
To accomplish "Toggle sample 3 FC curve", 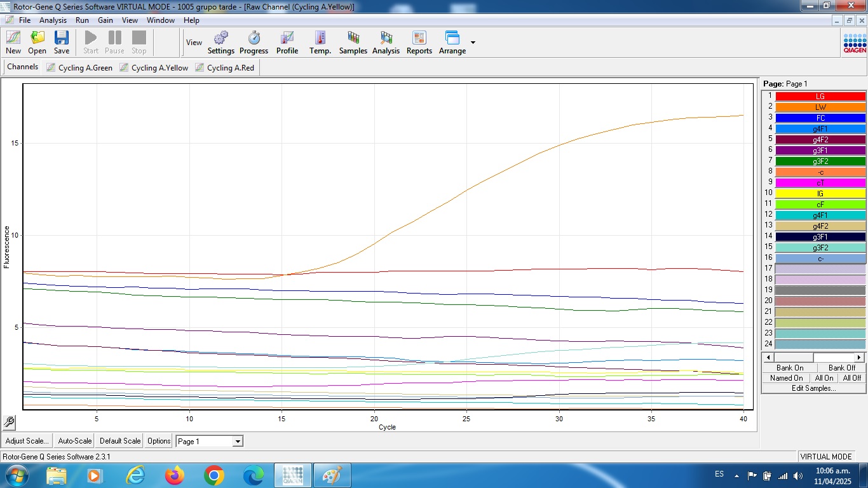I will [x=820, y=118].
